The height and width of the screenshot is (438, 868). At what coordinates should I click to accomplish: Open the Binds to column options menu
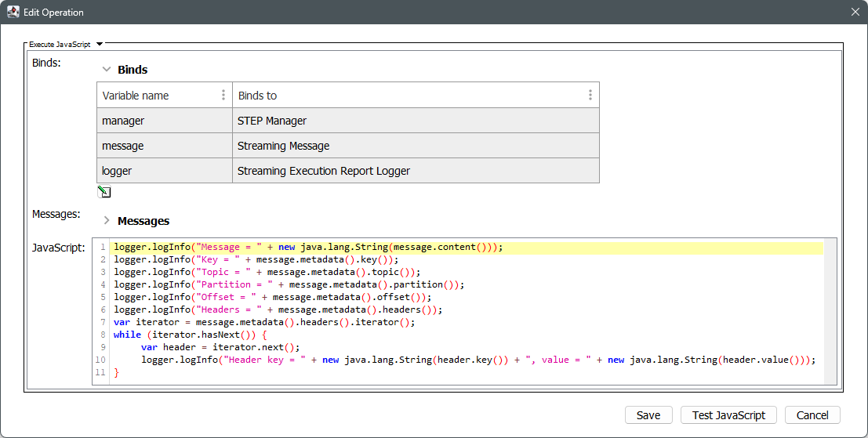tap(590, 96)
